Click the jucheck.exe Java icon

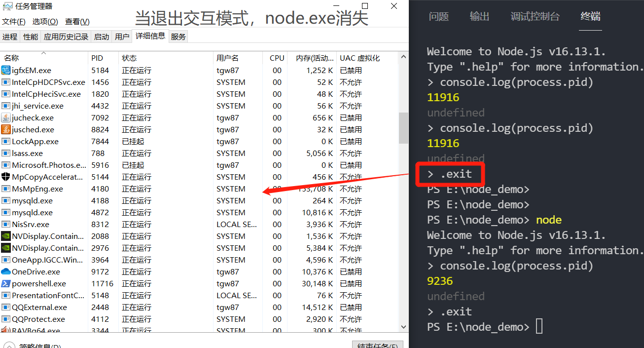point(6,117)
